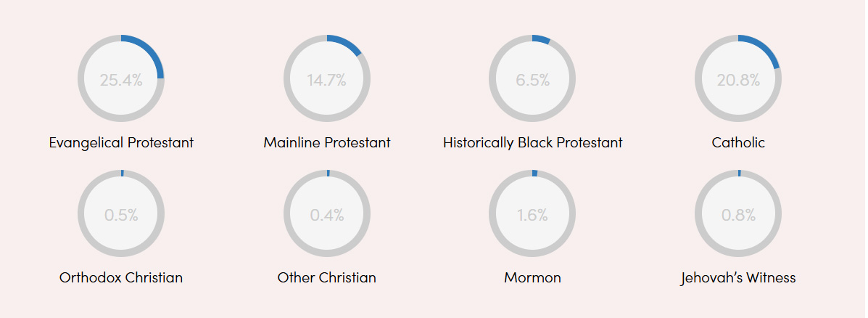Select the Historically Black Protestant label

[x=532, y=142]
